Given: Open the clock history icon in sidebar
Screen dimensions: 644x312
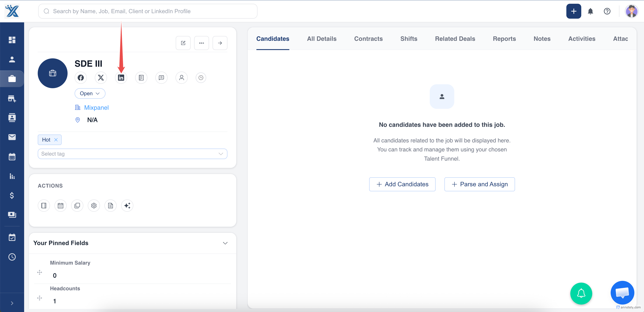Looking at the screenshot, I should coord(12,257).
